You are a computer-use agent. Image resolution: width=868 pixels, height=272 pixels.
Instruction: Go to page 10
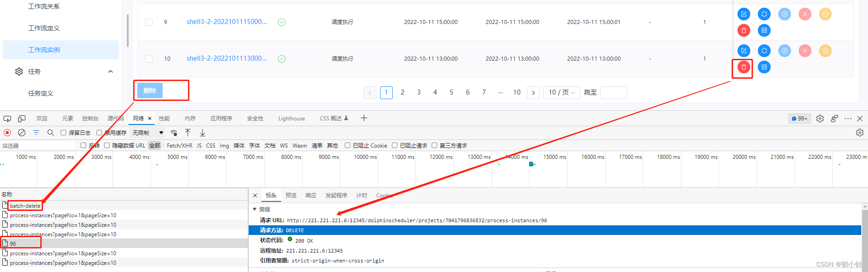(x=516, y=92)
